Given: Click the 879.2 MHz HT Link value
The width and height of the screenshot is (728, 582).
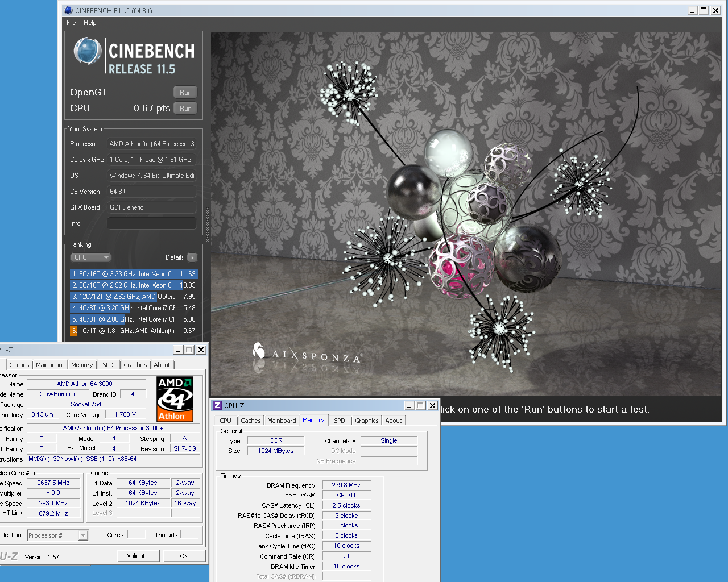Looking at the screenshot, I should point(53,513).
